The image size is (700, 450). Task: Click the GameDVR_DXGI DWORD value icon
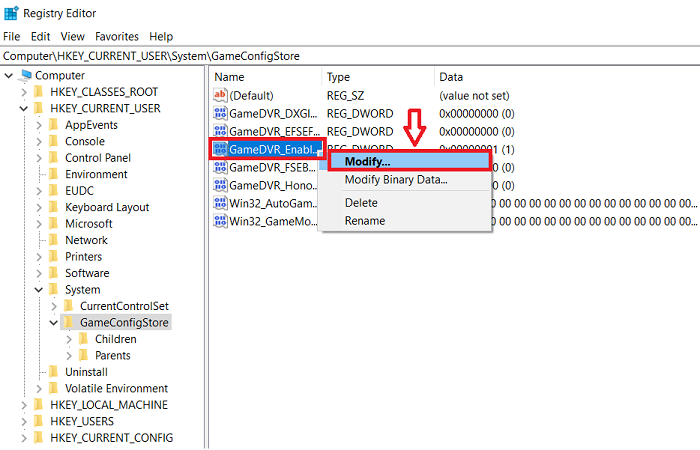point(220,113)
